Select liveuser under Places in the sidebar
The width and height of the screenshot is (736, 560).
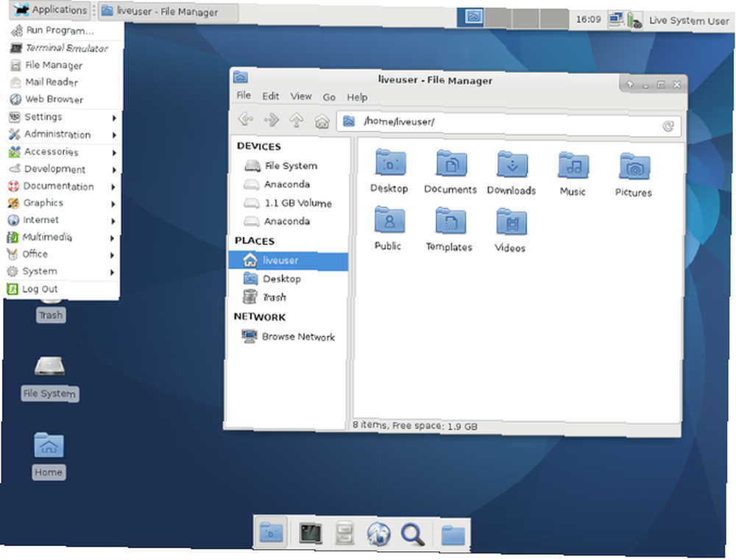(289, 260)
